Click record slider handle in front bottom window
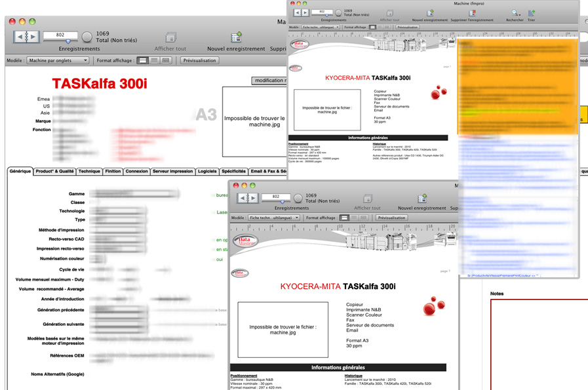Screen dimensions: 588x390 tap(283, 202)
